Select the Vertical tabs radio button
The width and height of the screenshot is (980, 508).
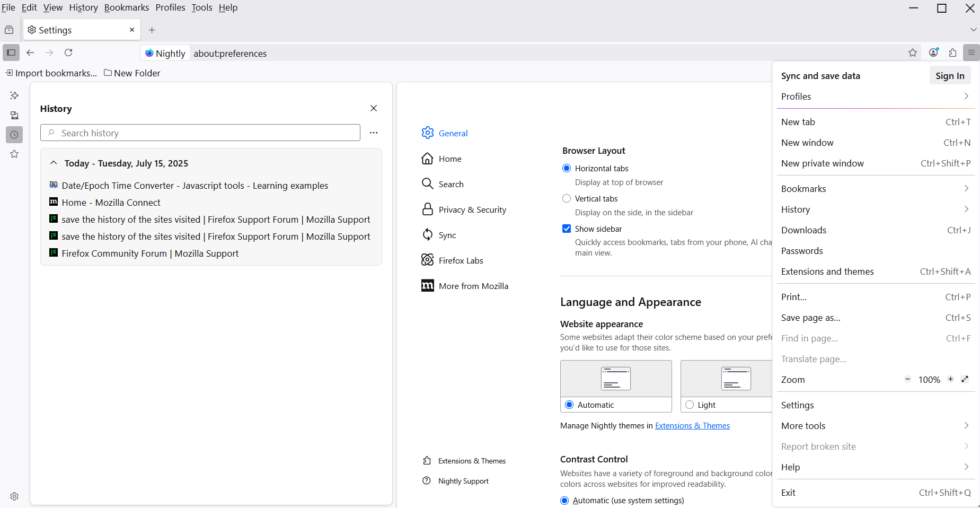pyautogui.click(x=567, y=198)
